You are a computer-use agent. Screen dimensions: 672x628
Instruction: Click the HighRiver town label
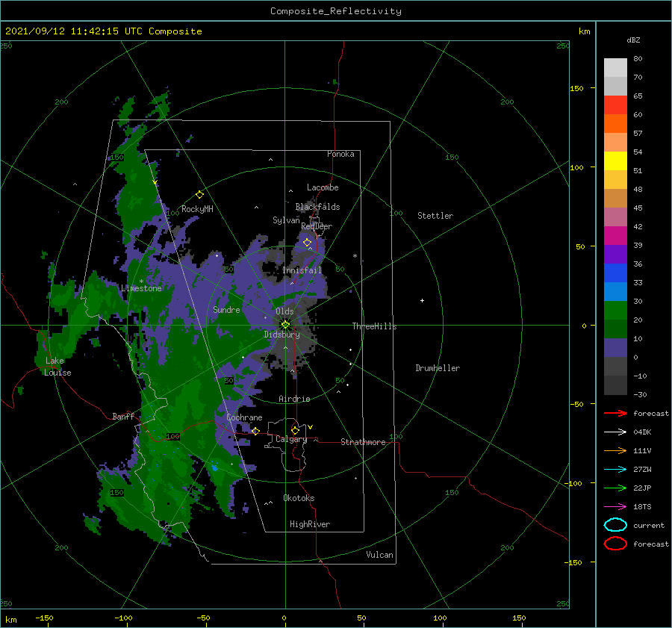pyautogui.click(x=310, y=524)
